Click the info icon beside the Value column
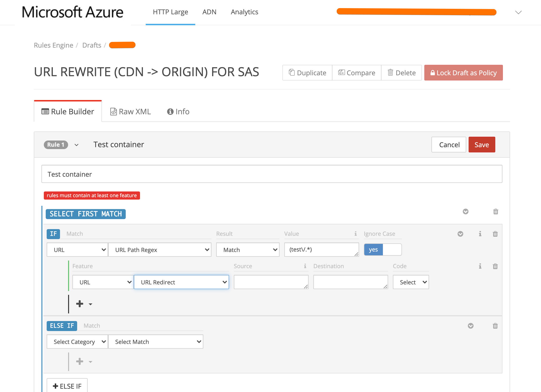Image resolution: width=541 pixels, height=392 pixels. point(356,234)
